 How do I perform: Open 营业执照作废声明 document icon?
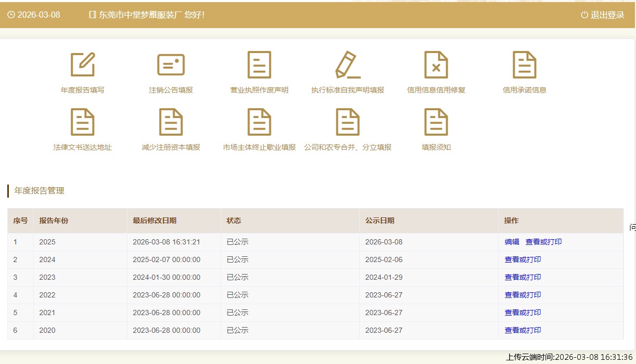pyautogui.click(x=259, y=65)
